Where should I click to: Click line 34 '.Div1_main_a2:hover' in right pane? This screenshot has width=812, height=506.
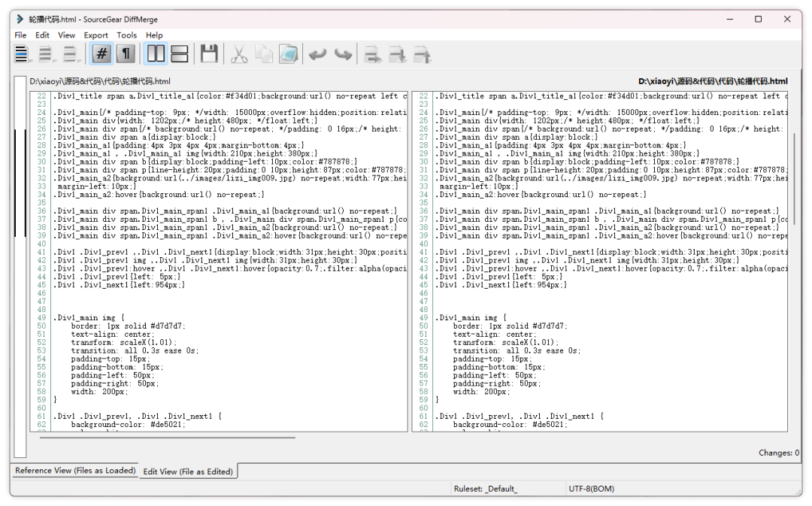tap(540, 195)
